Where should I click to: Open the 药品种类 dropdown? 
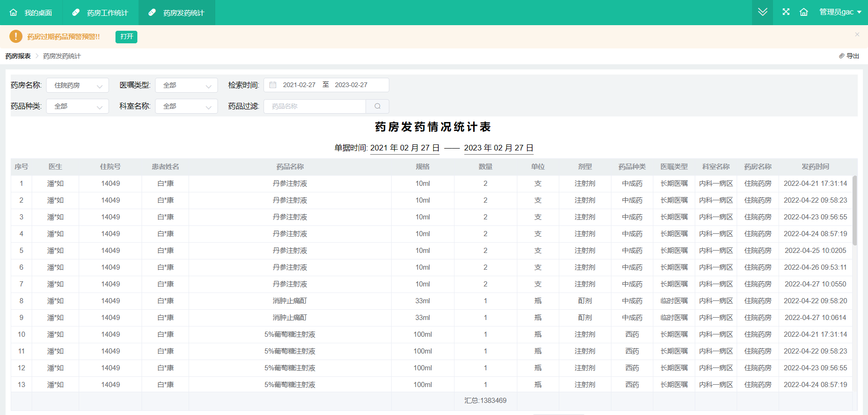[77, 106]
